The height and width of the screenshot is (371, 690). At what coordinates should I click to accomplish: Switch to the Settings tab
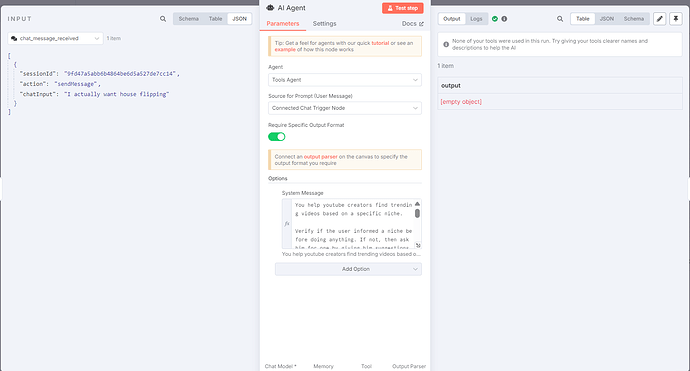pyautogui.click(x=324, y=23)
